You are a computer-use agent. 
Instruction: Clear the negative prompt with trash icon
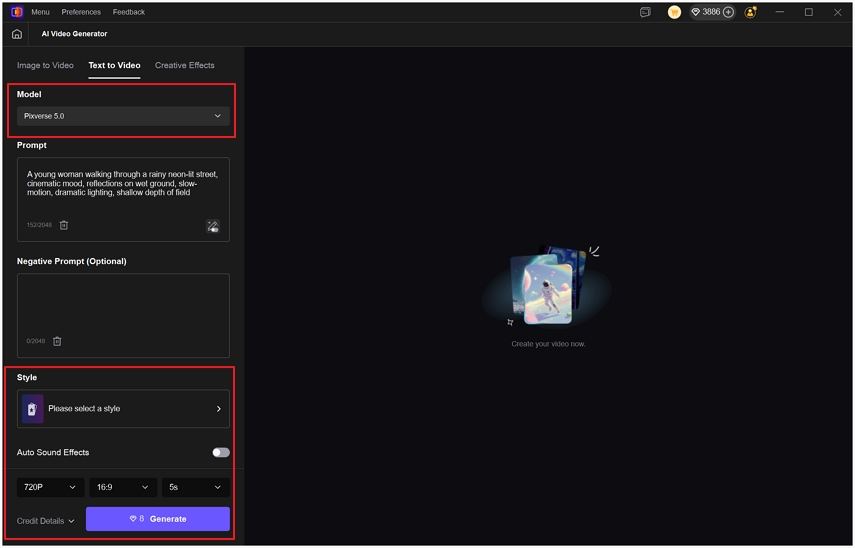point(57,341)
